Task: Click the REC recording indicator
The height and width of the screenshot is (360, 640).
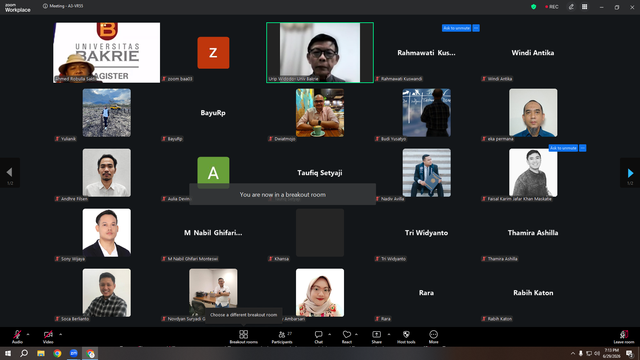Action: pos(552,7)
